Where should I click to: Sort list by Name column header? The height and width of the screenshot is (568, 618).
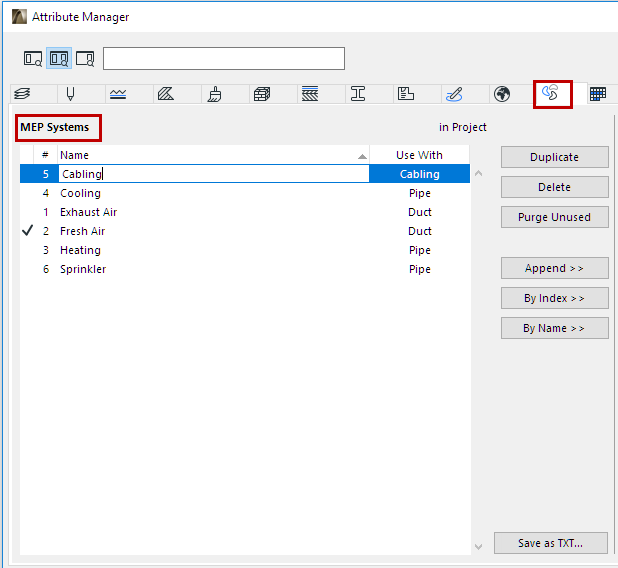pos(213,155)
